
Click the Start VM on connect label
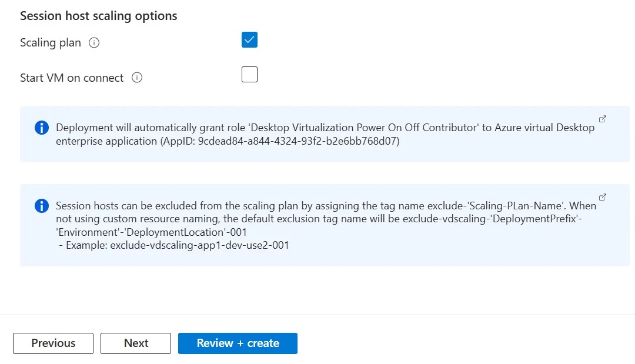click(x=72, y=78)
